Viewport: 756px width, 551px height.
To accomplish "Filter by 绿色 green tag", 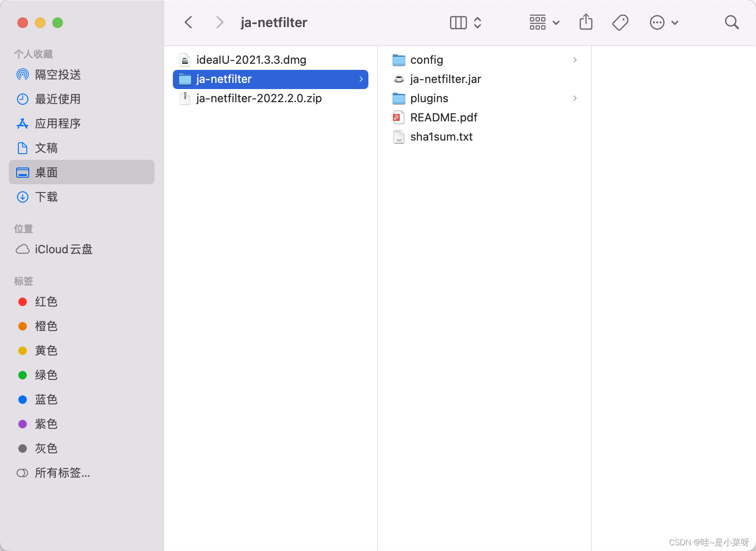I will pos(82,375).
